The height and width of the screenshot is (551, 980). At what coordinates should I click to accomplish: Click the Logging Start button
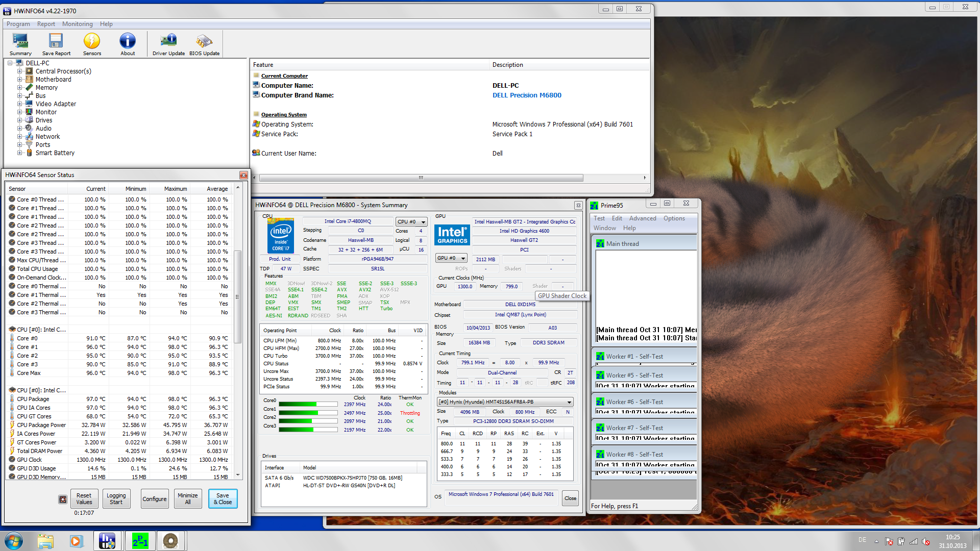tap(116, 499)
